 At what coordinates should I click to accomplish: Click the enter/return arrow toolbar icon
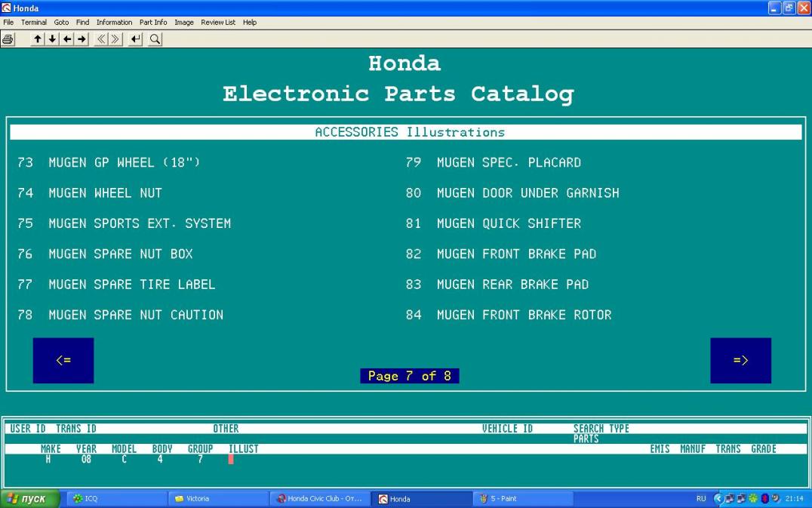click(135, 39)
